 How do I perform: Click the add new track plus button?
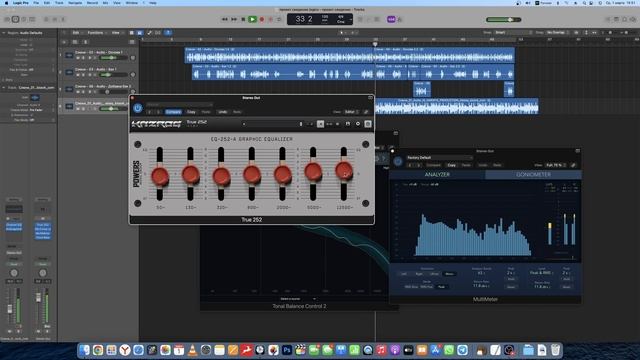click(x=64, y=42)
